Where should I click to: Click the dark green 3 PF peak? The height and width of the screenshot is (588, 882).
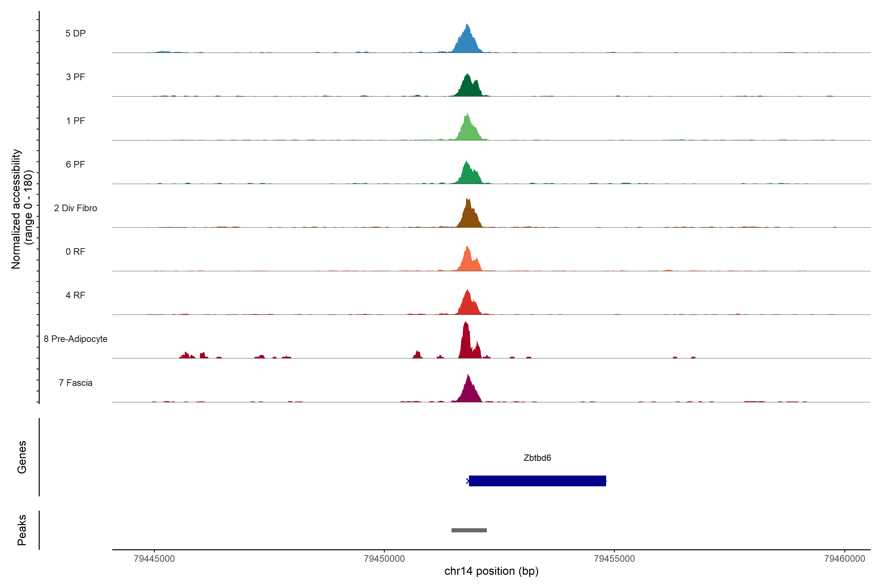coord(468,88)
